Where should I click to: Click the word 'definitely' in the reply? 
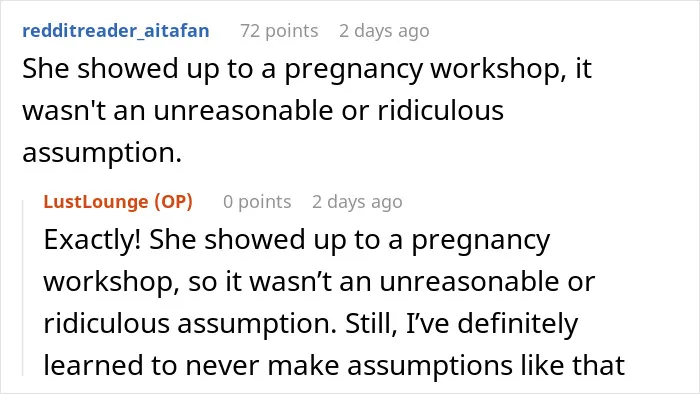518,324
